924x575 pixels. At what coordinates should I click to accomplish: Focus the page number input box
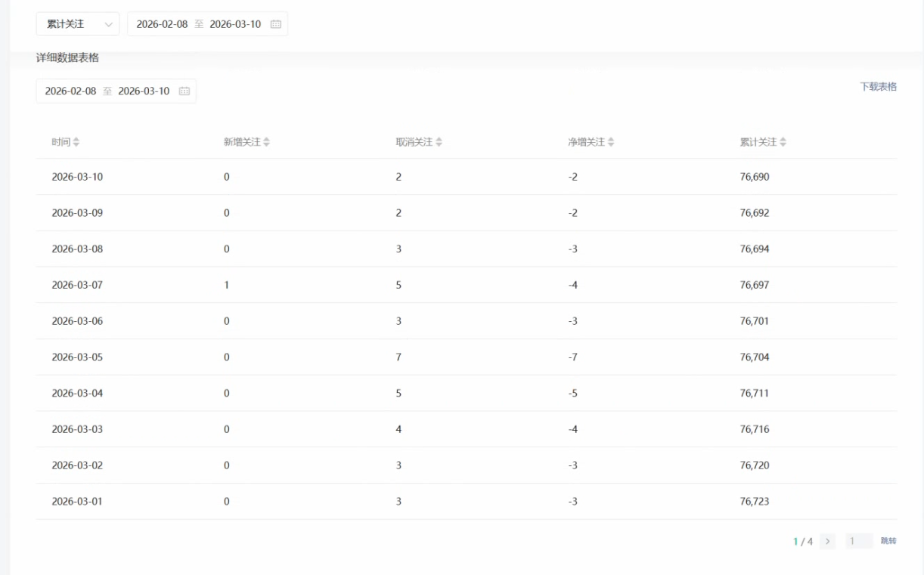point(857,541)
